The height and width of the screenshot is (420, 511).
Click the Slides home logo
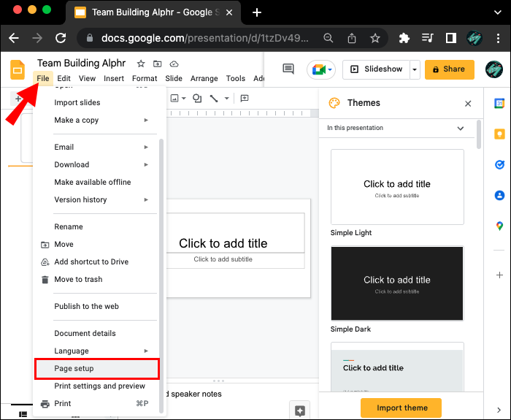[x=18, y=70]
